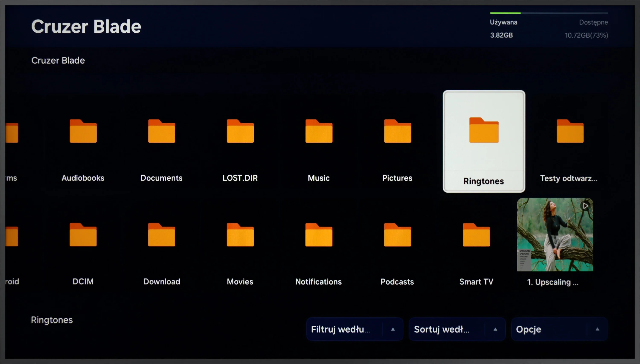Open the Music folder
The width and height of the screenshot is (640, 364).
point(319,150)
